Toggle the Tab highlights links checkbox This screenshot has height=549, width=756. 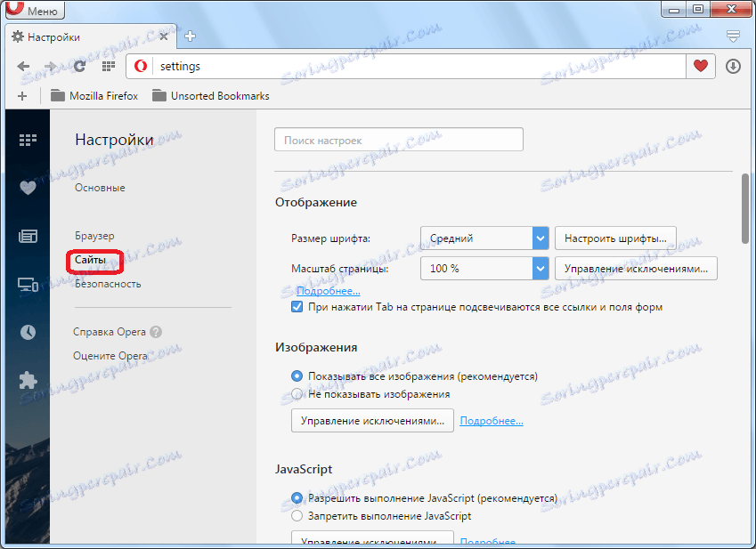pyautogui.click(x=297, y=307)
